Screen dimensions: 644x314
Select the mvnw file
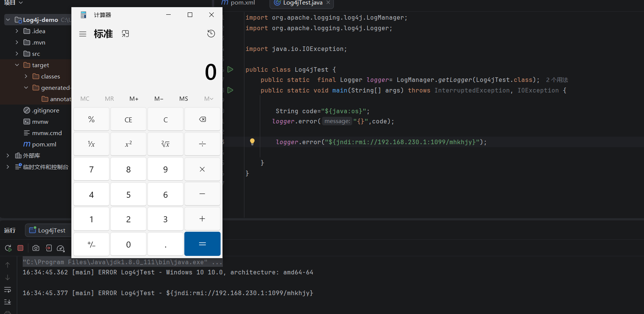coord(36,122)
